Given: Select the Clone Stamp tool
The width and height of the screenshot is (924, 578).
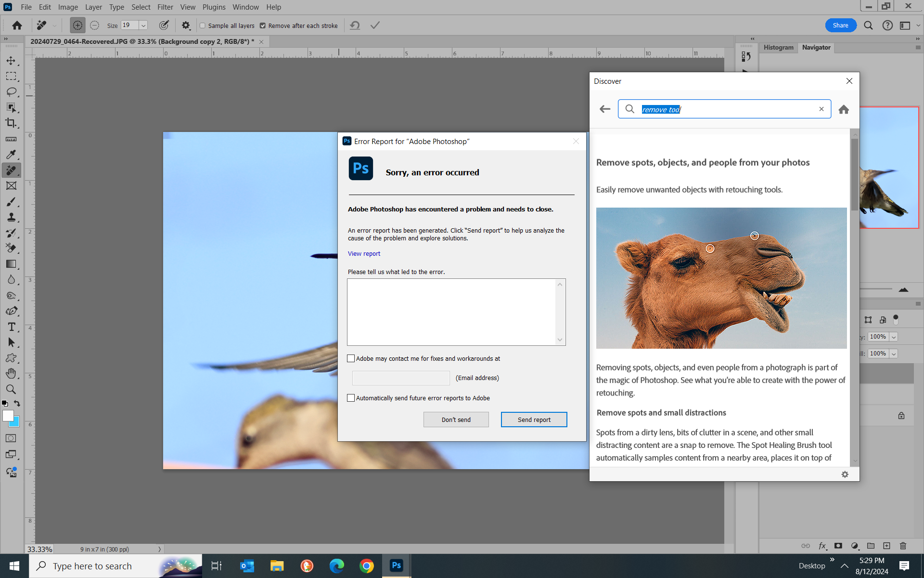Looking at the screenshot, I should (x=12, y=217).
